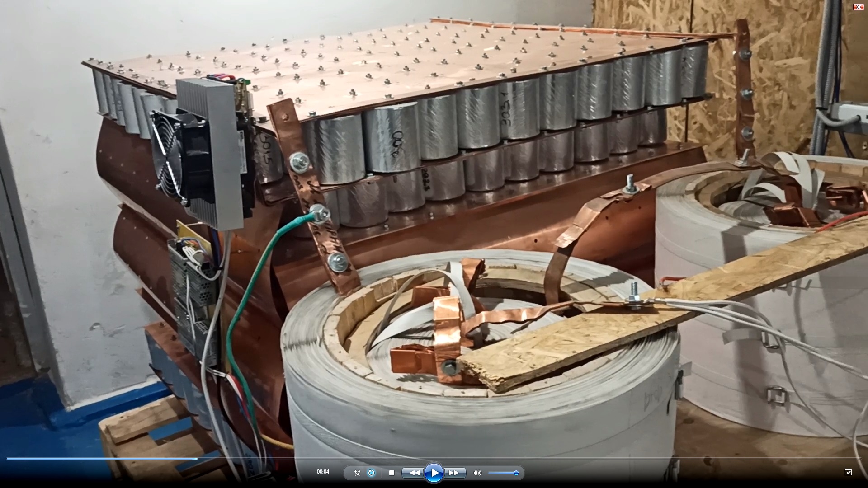Click the video seek progress bar
Image resolution: width=868 pixels, height=488 pixels.
434,459
